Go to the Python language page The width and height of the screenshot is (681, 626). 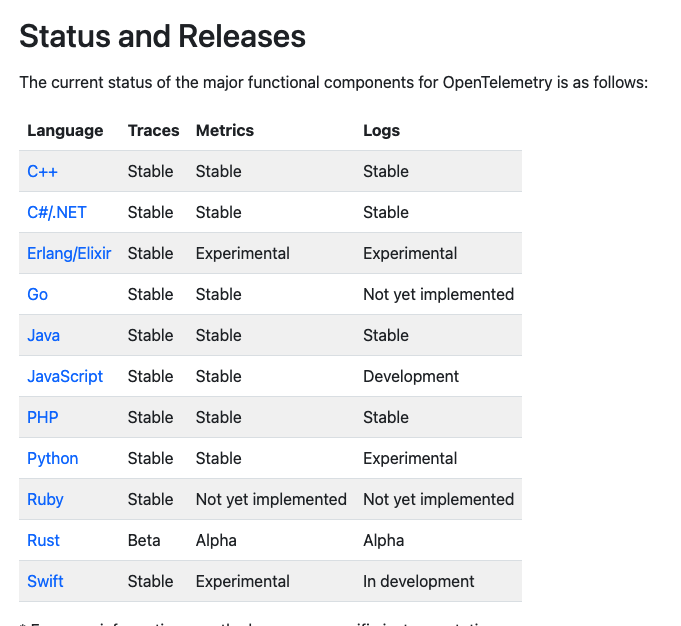(x=52, y=458)
